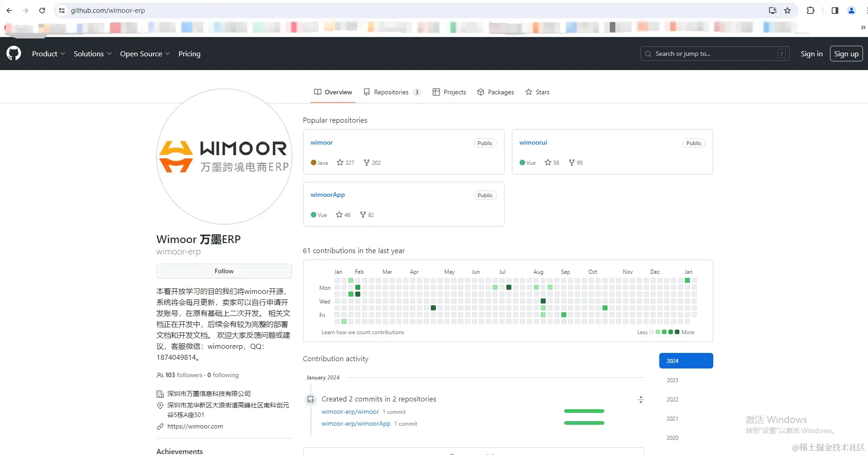
Task: Click the star icon on wimoorApp card
Action: (x=339, y=215)
